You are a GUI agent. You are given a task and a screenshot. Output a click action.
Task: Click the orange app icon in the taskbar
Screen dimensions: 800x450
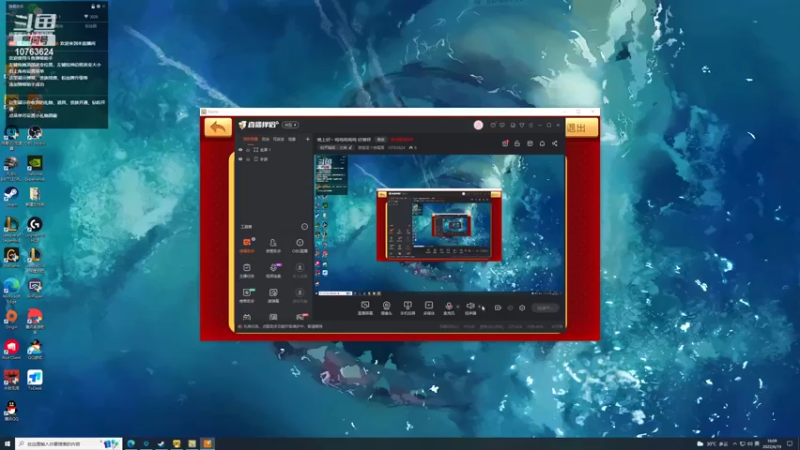point(208,444)
